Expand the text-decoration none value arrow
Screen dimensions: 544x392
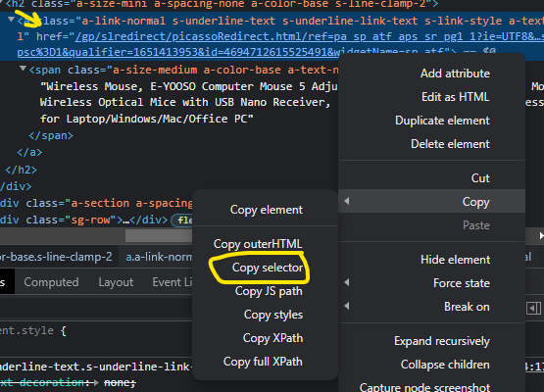point(97,383)
